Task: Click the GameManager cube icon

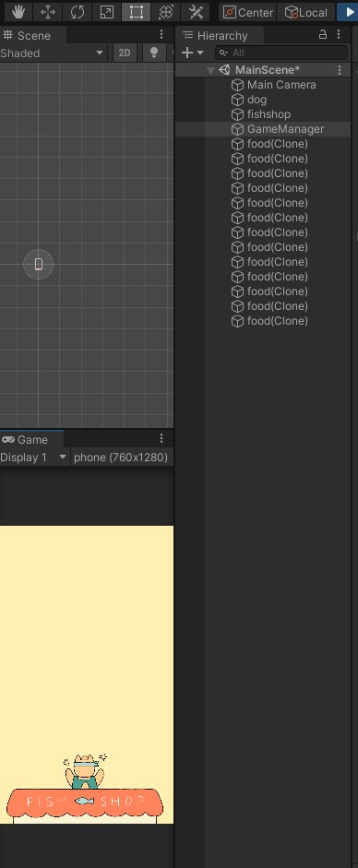Action: (x=237, y=129)
